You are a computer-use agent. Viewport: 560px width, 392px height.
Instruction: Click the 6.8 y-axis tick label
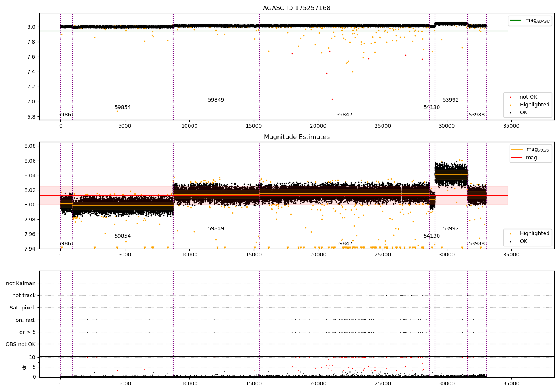[31, 117]
